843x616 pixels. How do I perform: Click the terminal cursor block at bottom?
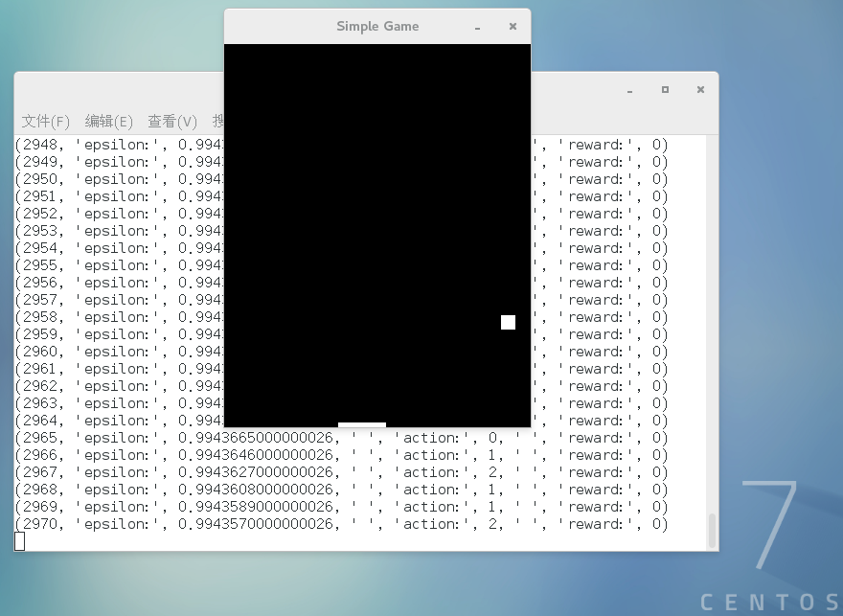tap(20, 541)
